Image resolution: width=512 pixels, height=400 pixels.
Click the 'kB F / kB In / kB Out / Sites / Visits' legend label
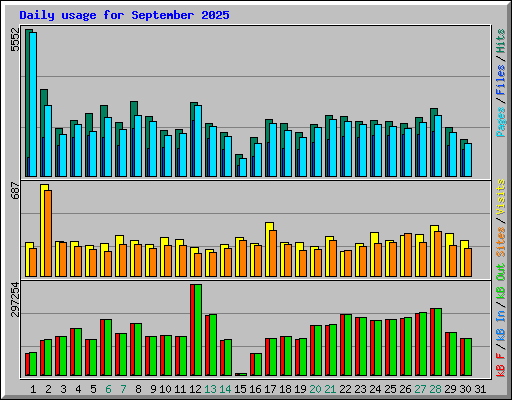[501, 278]
